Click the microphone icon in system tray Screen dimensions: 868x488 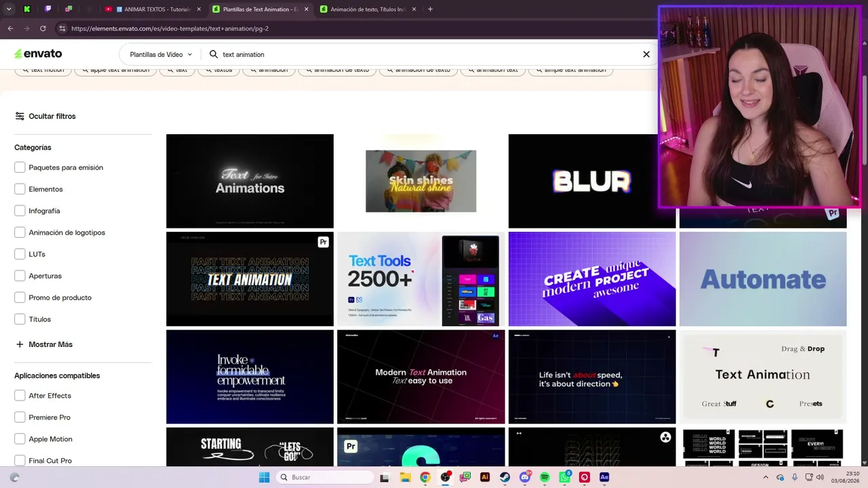(795, 477)
